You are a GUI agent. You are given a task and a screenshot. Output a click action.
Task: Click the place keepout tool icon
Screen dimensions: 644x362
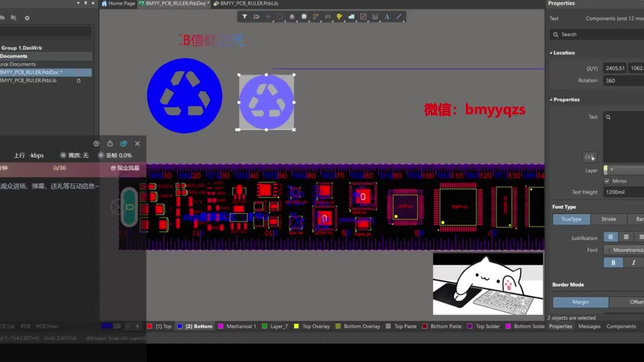coord(363,17)
